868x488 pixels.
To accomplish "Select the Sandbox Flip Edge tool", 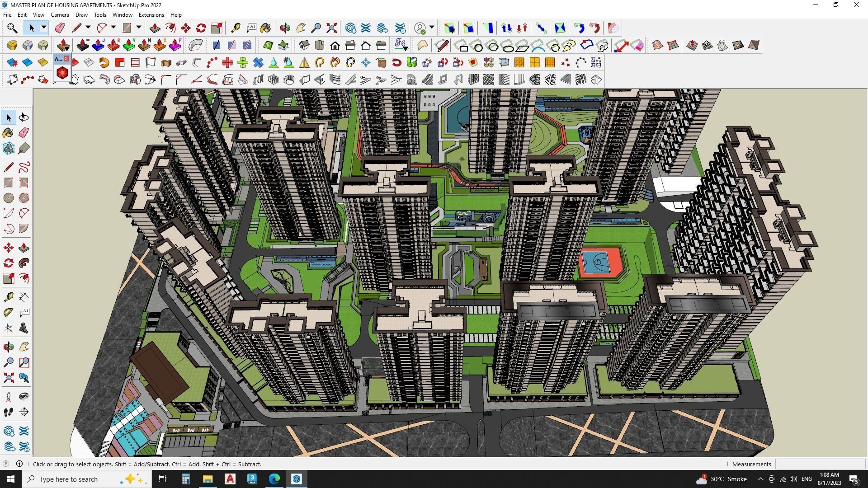I will [753, 45].
